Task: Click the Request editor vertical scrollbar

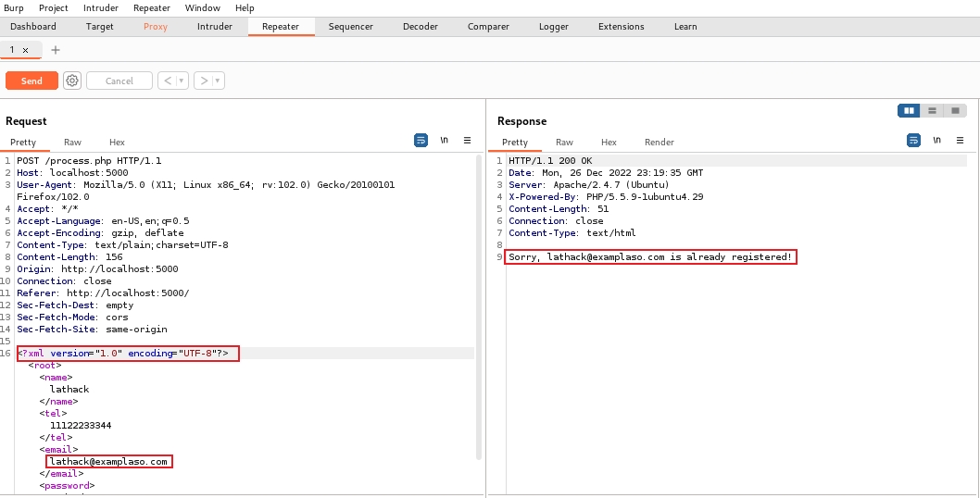Action: [x=479, y=307]
